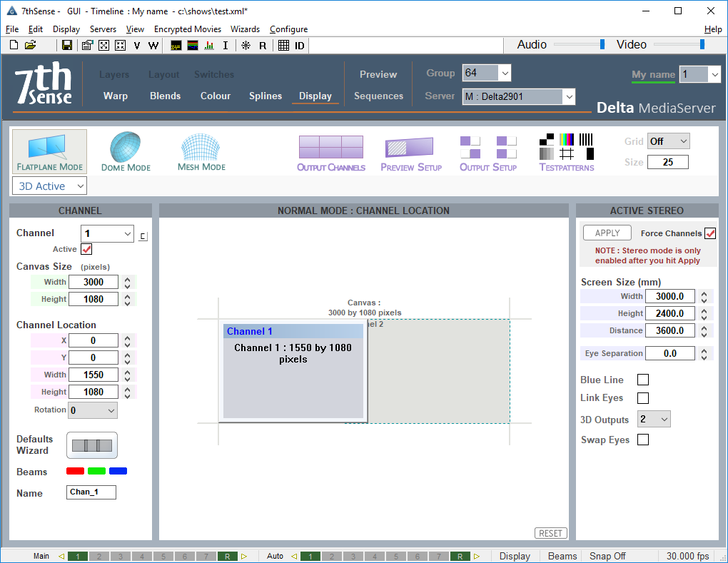This screenshot has height=563, width=728.
Task: Click Beams in the status bar
Action: pos(562,556)
